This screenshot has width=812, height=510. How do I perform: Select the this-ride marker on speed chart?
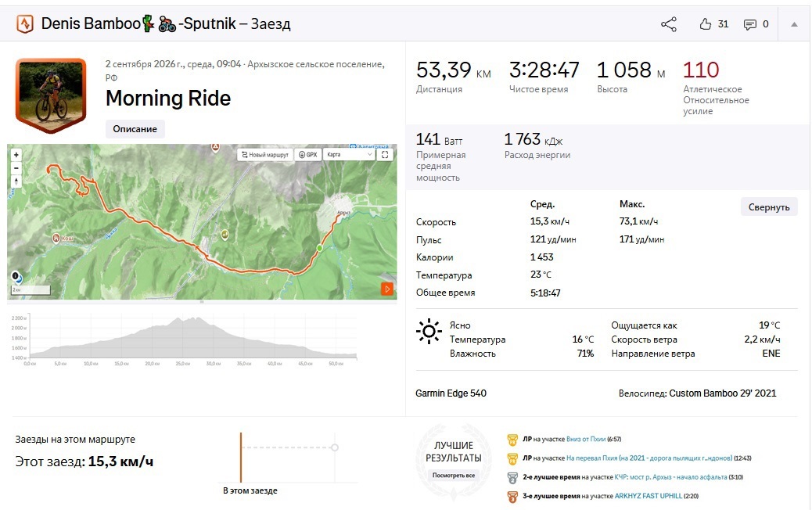click(x=241, y=458)
